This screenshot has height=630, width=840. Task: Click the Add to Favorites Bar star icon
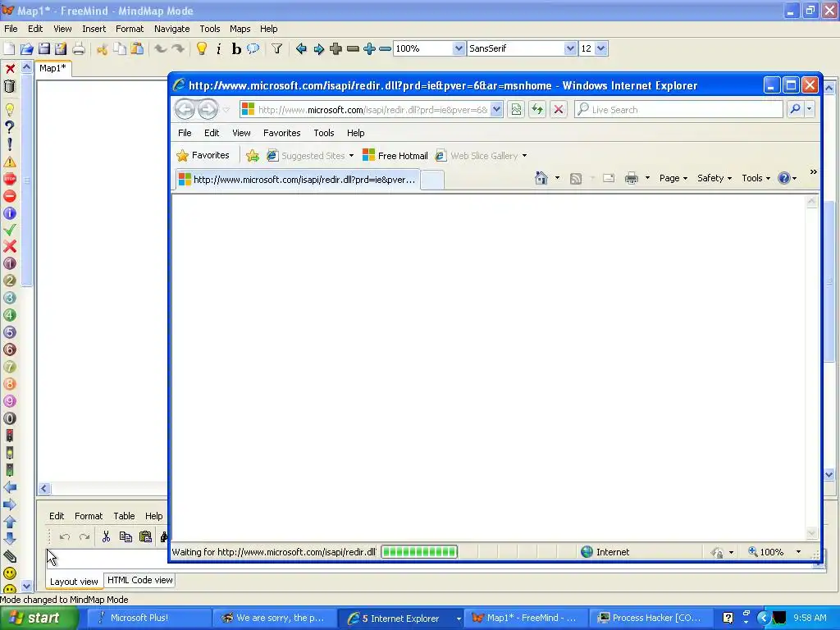coord(253,156)
